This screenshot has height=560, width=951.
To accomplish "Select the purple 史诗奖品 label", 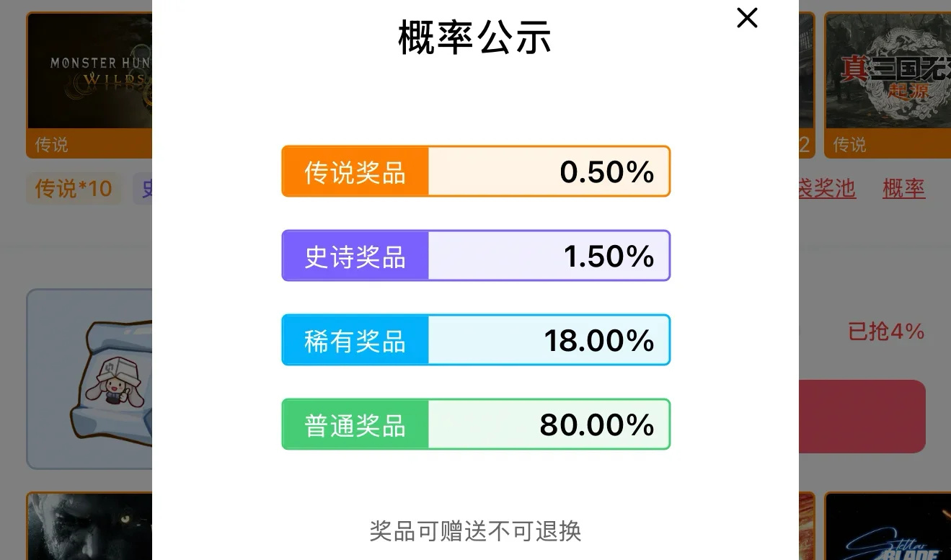I will [x=355, y=256].
